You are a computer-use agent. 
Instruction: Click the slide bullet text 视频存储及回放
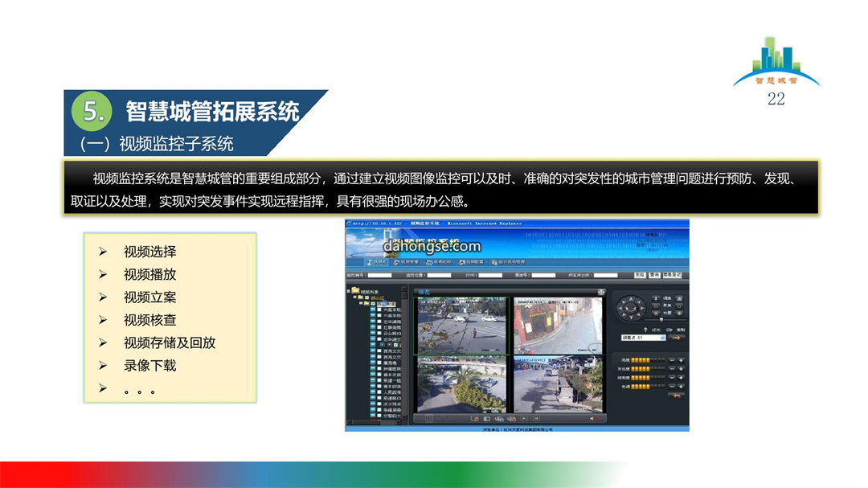pos(170,342)
